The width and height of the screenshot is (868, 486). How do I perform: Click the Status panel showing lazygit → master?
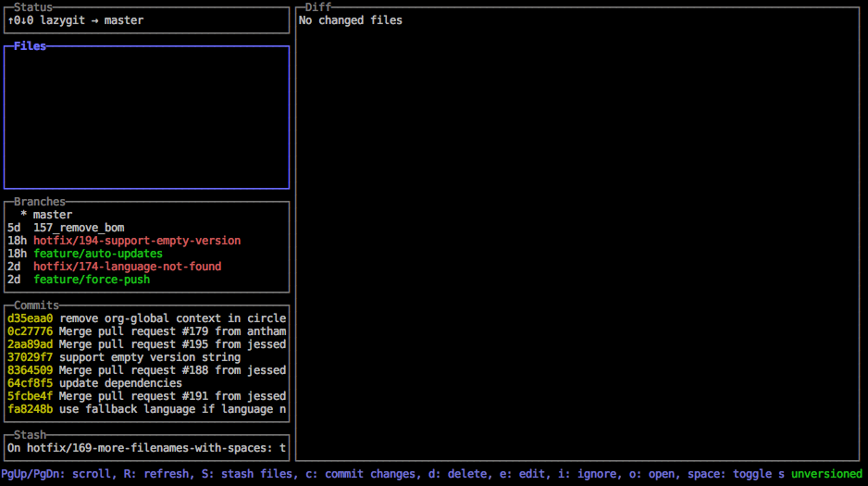click(x=146, y=20)
